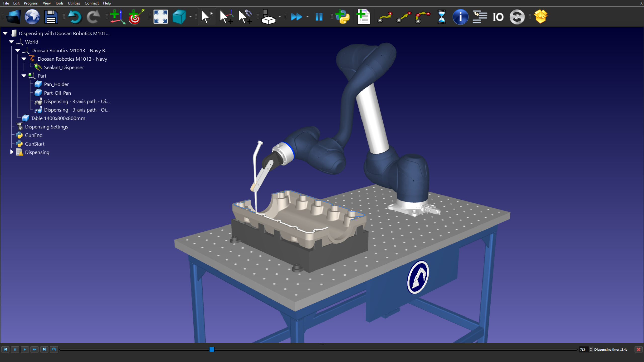The image size is (644, 362).
Task: Pause the simulation playback at bottom left
Action: click(15, 349)
